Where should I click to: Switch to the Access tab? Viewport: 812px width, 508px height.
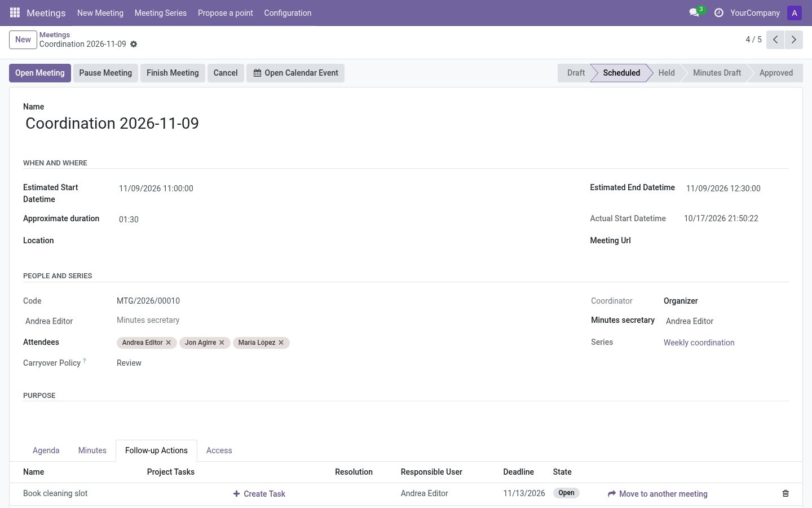pos(219,450)
